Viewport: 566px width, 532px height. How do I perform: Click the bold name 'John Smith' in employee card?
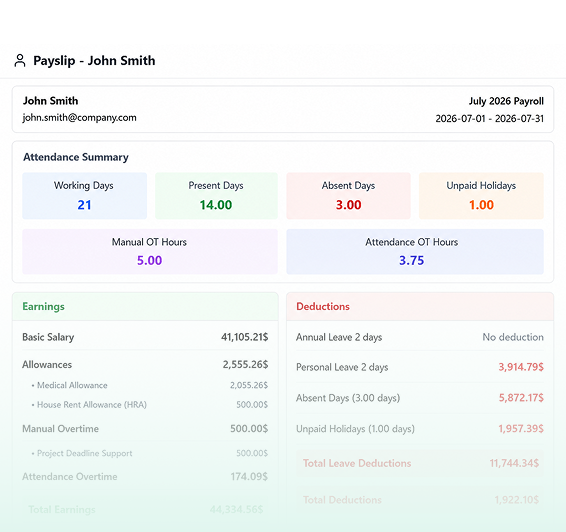click(x=51, y=101)
